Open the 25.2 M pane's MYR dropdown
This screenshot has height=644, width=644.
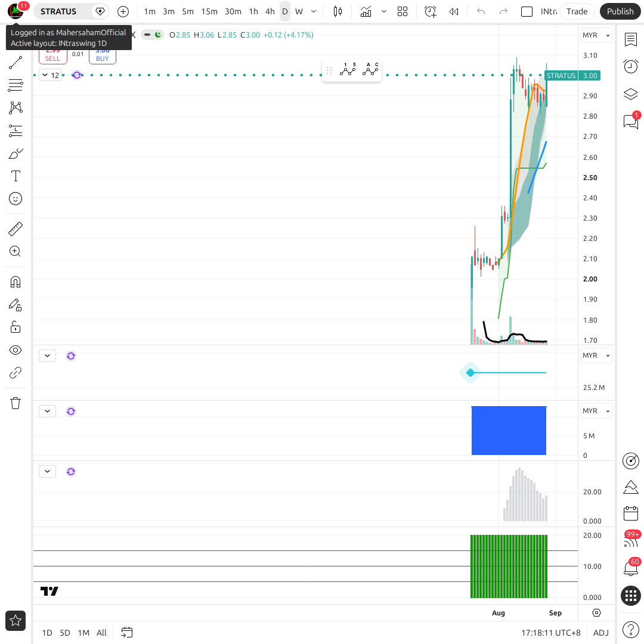pyautogui.click(x=596, y=355)
